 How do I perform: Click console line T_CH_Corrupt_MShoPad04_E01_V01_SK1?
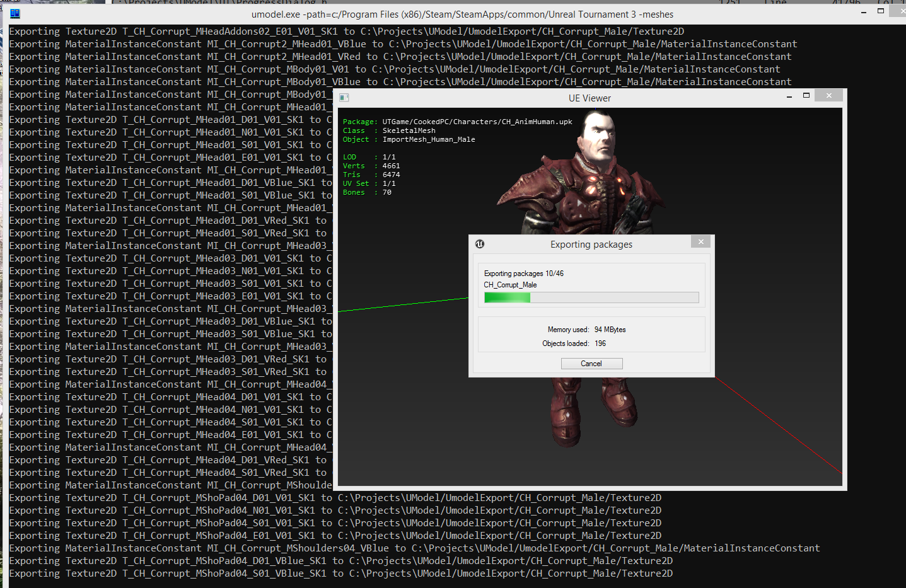tap(335, 536)
